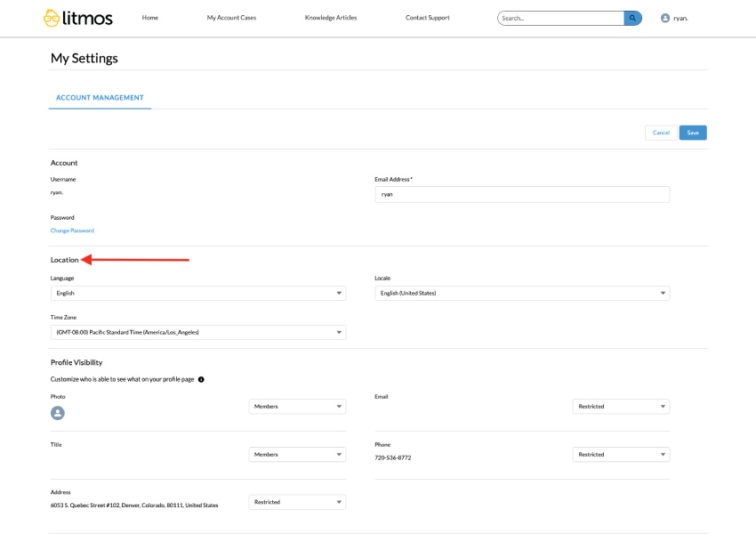Open the Language dropdown
This screenshot has width=756, height=534.
pos(198,294)
